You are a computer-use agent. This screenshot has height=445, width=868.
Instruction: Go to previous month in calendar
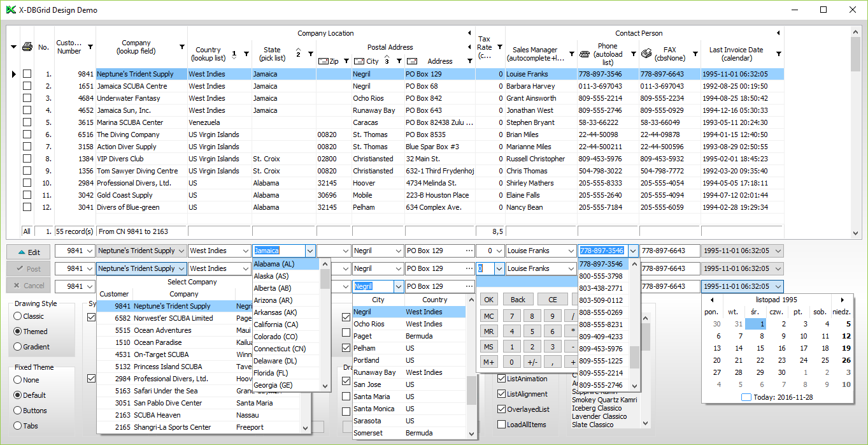712,300
